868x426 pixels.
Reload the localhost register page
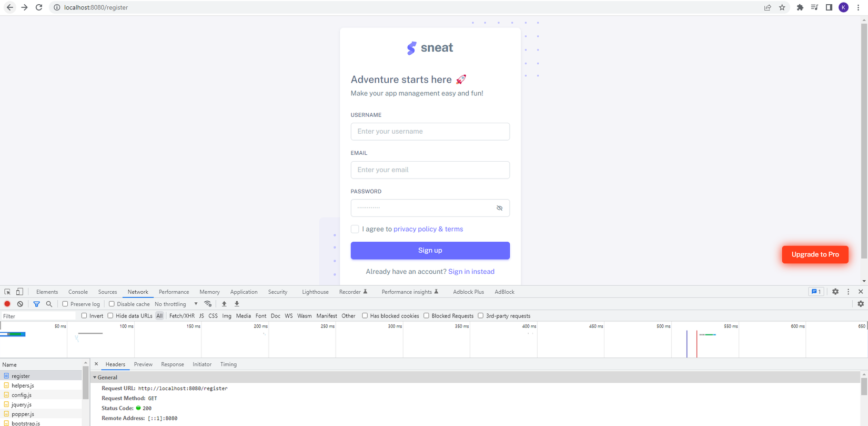pos(39,7)
